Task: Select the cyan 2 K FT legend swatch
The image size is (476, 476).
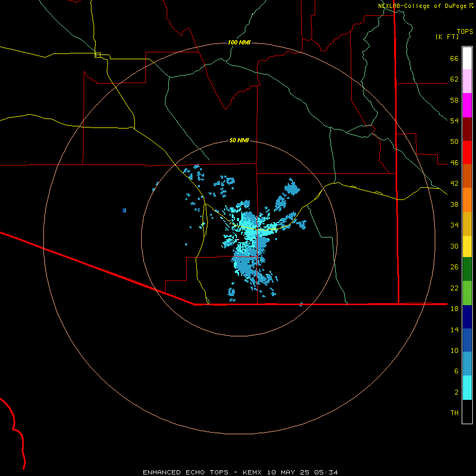Action: pyautogui.click(x=467, y=388)
